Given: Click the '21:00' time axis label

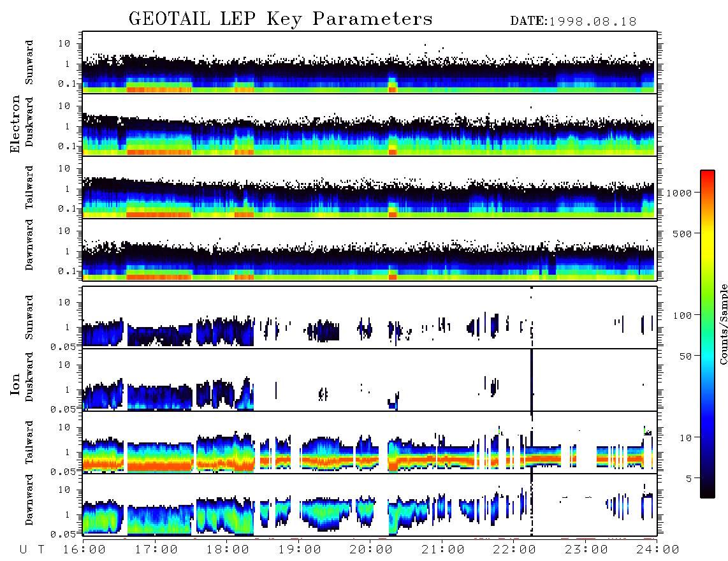Looking at the screenshot, I should 442,550.
